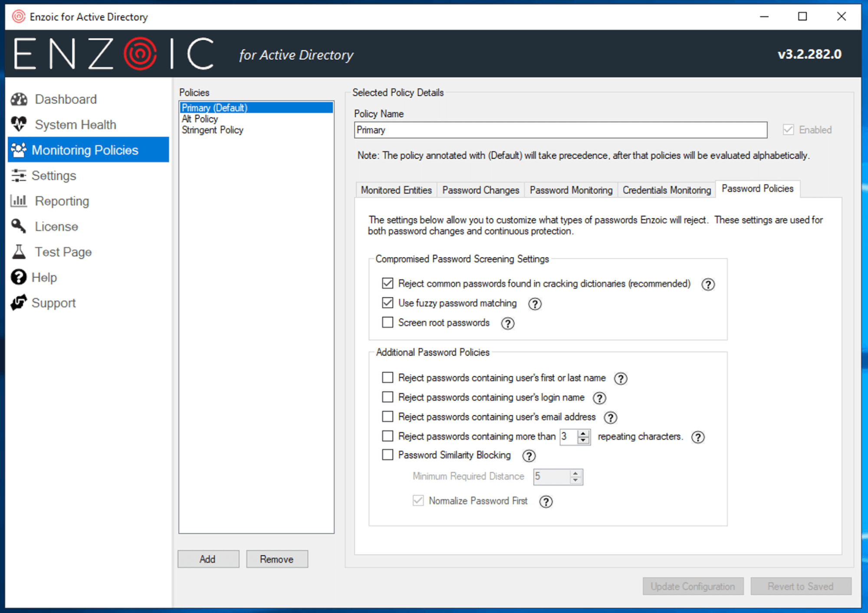Minimize the Enzoic window

pos(764,16)
